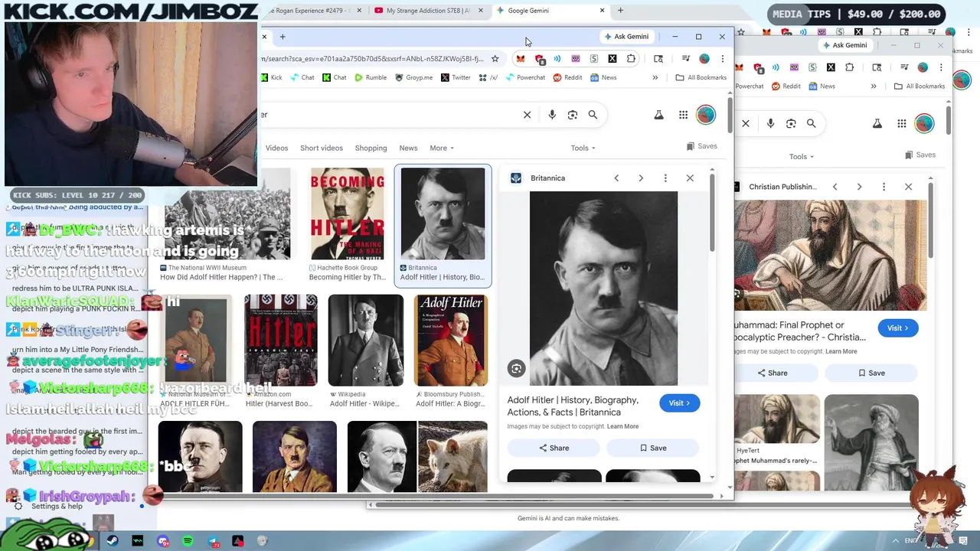Open Search Labs flask icon in front window

click(x=658, y=115)
